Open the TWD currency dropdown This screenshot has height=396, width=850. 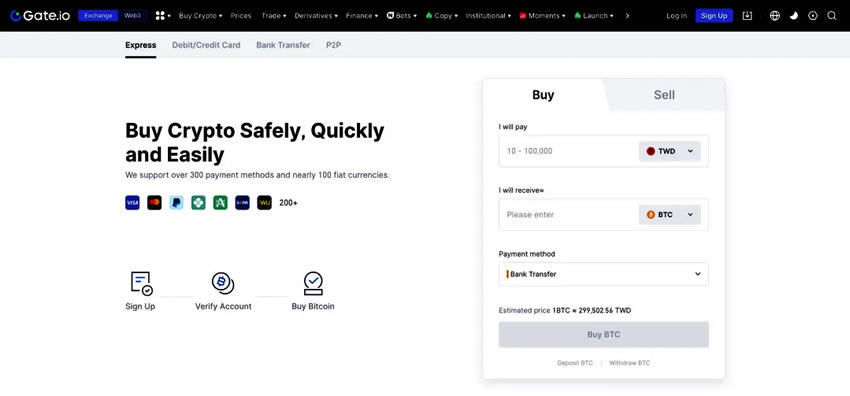pyautogui.click(x=669, y=151)
